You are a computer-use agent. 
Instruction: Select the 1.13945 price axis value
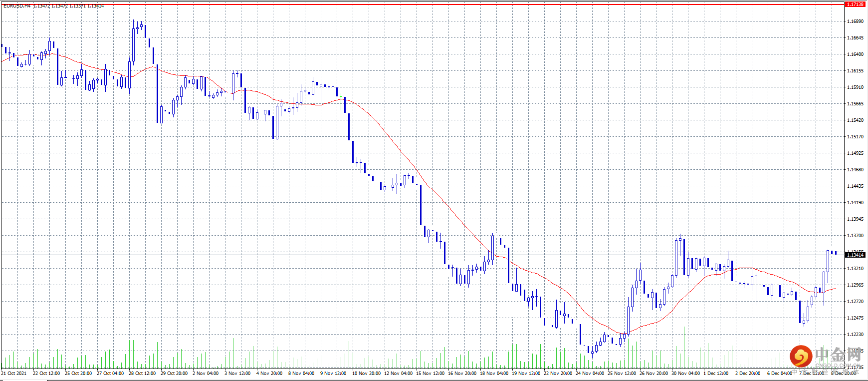click(855, 219)
